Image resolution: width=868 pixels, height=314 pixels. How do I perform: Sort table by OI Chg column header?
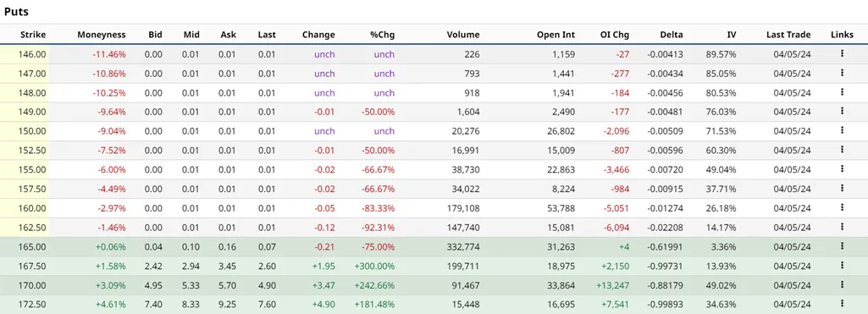pos(615,34)
